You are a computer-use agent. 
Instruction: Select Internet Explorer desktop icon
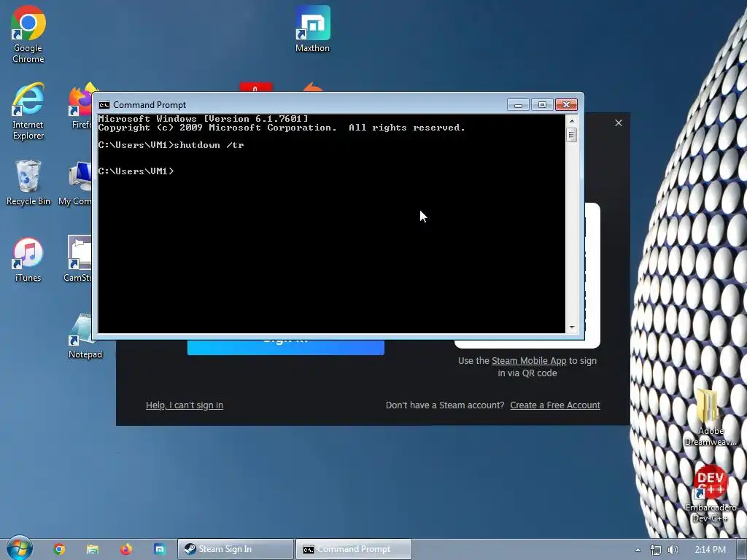[x=28, y=111]
